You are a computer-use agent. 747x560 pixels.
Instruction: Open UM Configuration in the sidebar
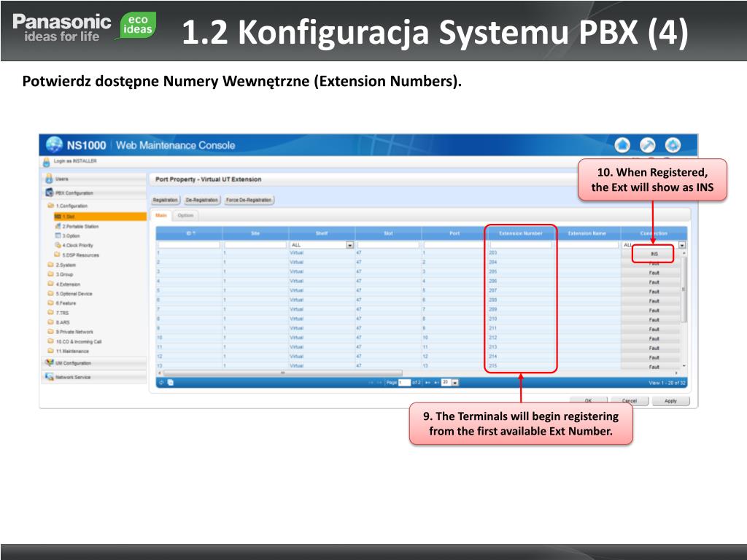pos(95,363)
